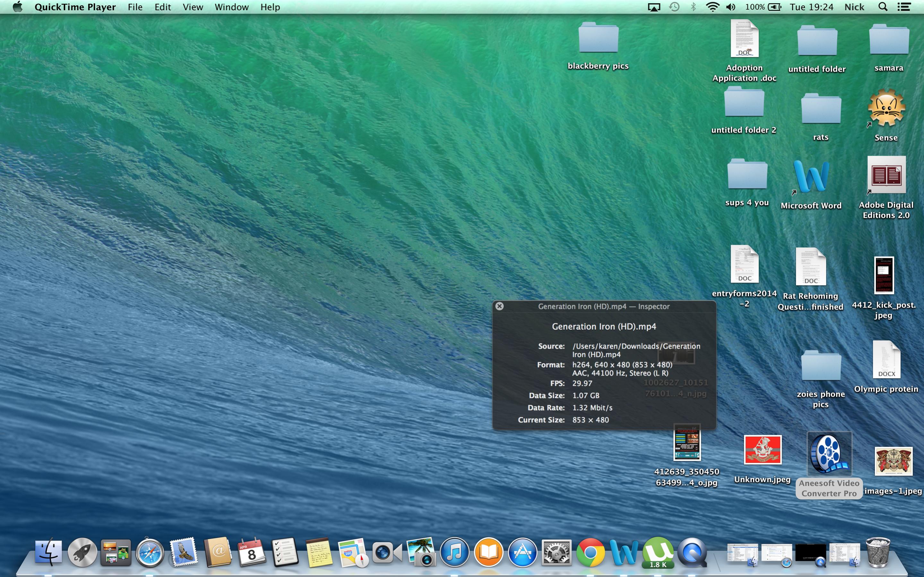The image size is (924, 577).
Task: Open the Window menu
Action: click(232, 7)
